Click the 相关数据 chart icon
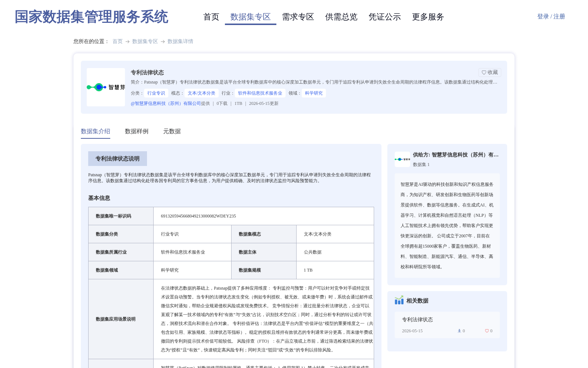The height and width of the screenshot is (368, 588). point(399,300)
